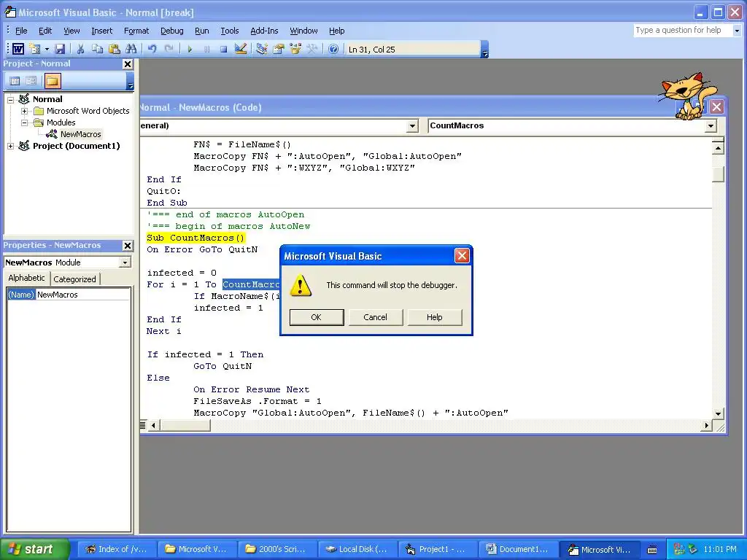Click View Object icon in Project panel
This screenshot has height=560, width=747.
(31, 81)
